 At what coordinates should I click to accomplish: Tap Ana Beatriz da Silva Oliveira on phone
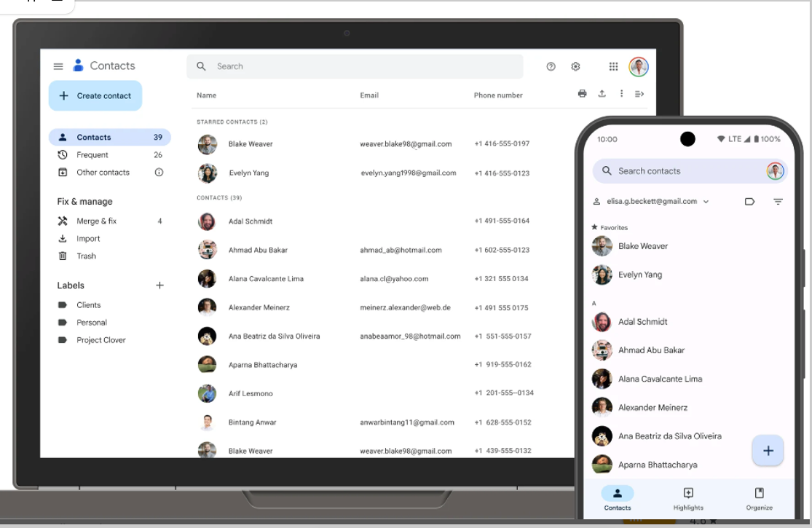pos(671,436)
